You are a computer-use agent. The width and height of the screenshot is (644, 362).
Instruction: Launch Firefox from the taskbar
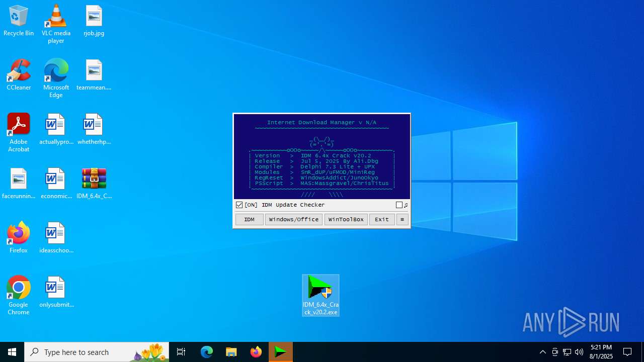[x=256, y=352]
